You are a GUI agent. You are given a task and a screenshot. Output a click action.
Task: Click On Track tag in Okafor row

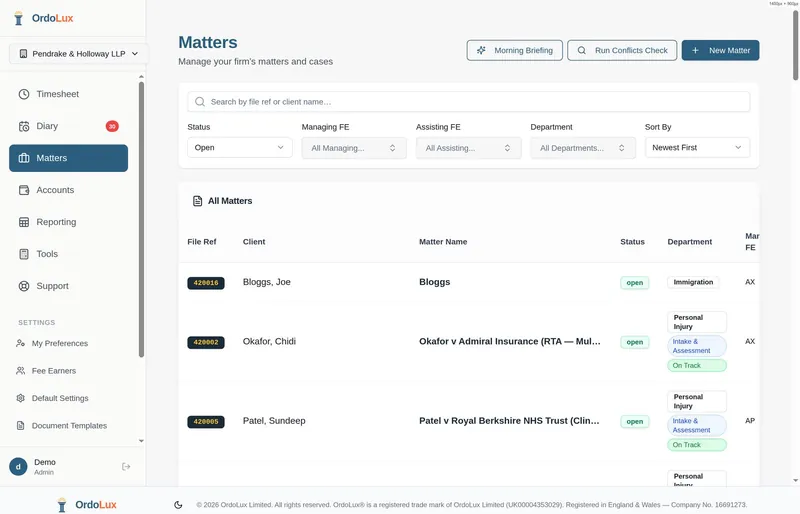point(696,365)
